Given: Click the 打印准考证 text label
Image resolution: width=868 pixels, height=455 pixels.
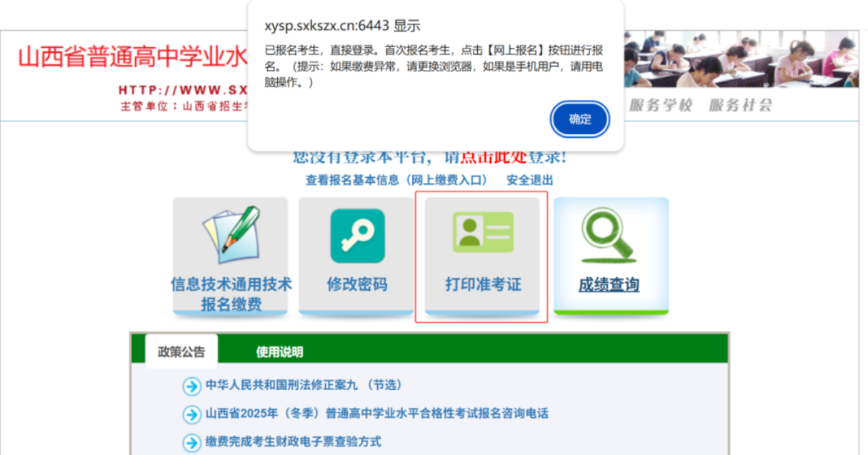Looking at the screenshot, I should pyautogui.click(x=483, y=284).
